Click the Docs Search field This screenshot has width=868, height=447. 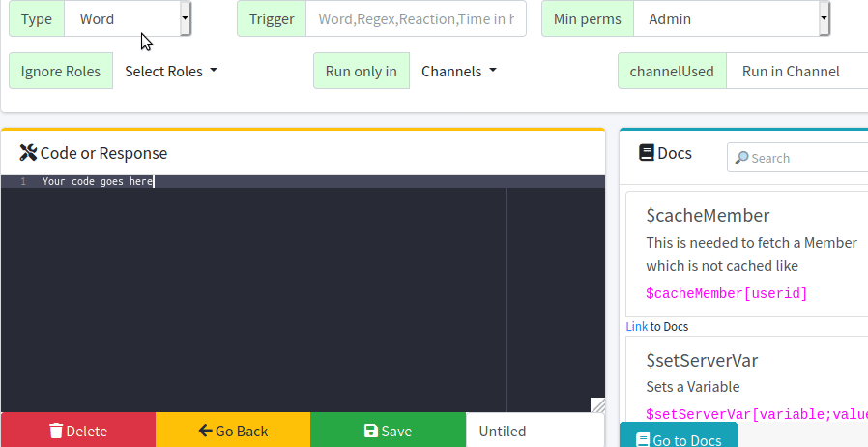797,158
